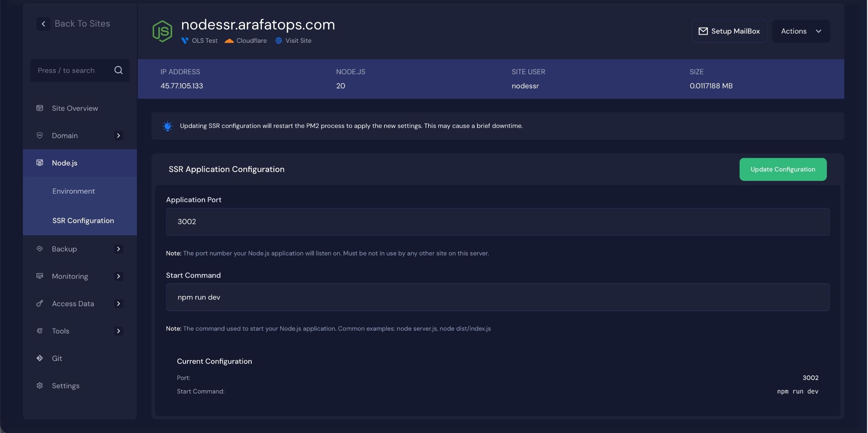868x433 pixels.
Task: Click into the Start Command field
Action: tap(497, 297)
